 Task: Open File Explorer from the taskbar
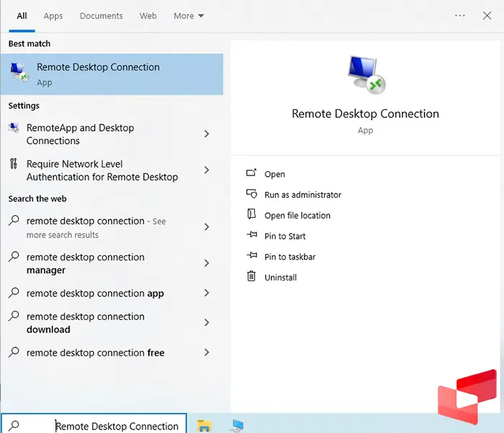click(204, 425)
